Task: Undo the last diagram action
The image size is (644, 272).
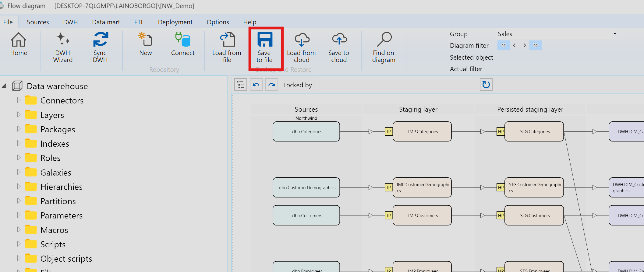Action: (256, 85)
